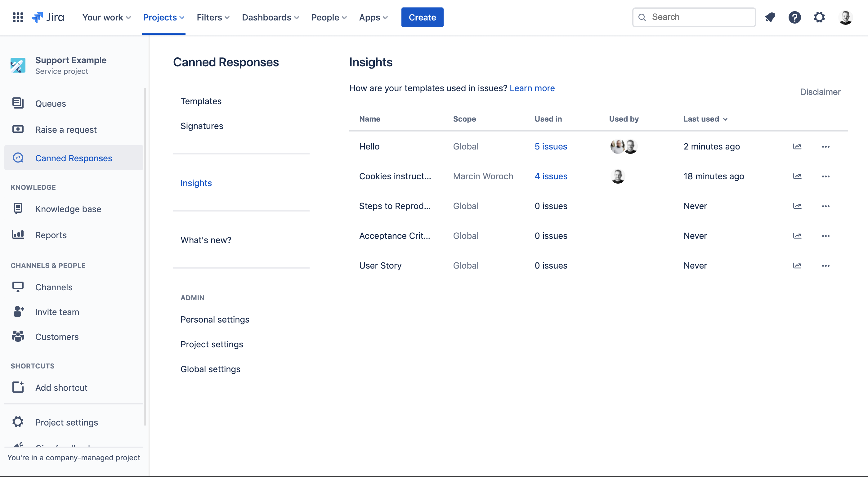The width and height of the screenshot is (868, 477).
Task: Select the Signatures tab
Action: (201, 125)
